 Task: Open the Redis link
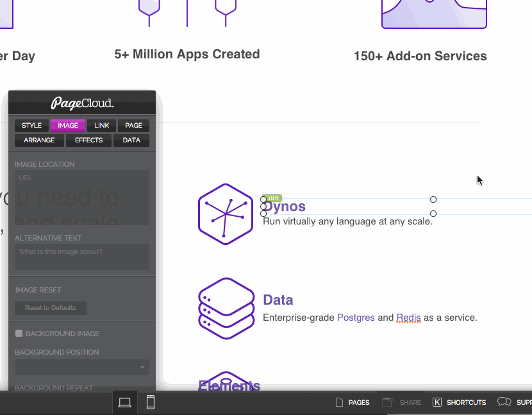click(408, 318)
